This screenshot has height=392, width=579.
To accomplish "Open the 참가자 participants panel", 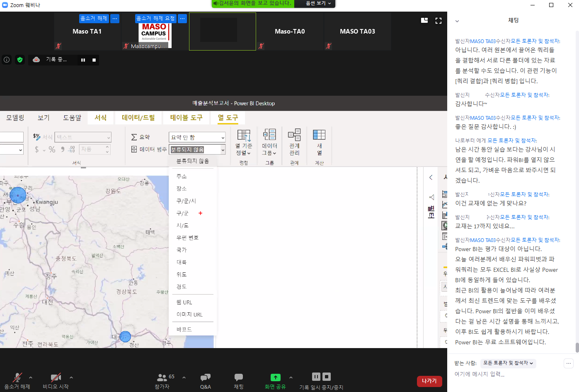I will point(162,377).
